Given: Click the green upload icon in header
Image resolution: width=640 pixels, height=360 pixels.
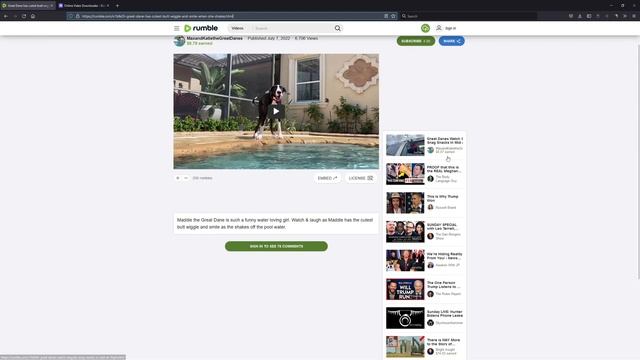Looking at the screenshot, I should (x=425, y=28).
